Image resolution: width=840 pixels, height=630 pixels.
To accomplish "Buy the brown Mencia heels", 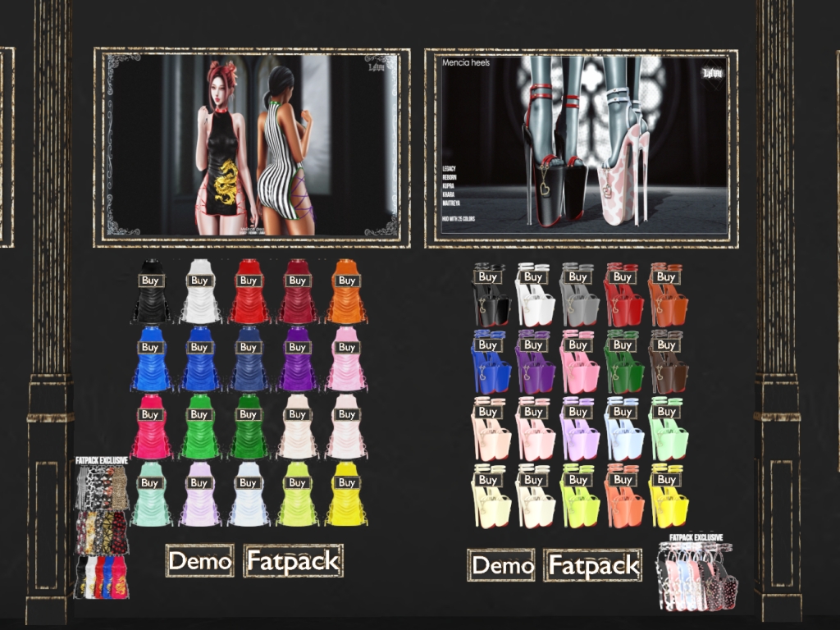I will coord(667,345).
